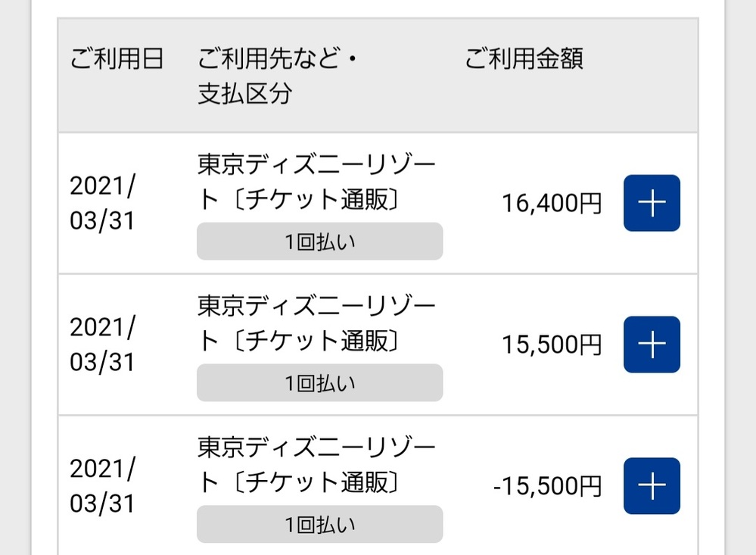
Task: Click the date of the -15,500円 transaction
Action: 102,486
